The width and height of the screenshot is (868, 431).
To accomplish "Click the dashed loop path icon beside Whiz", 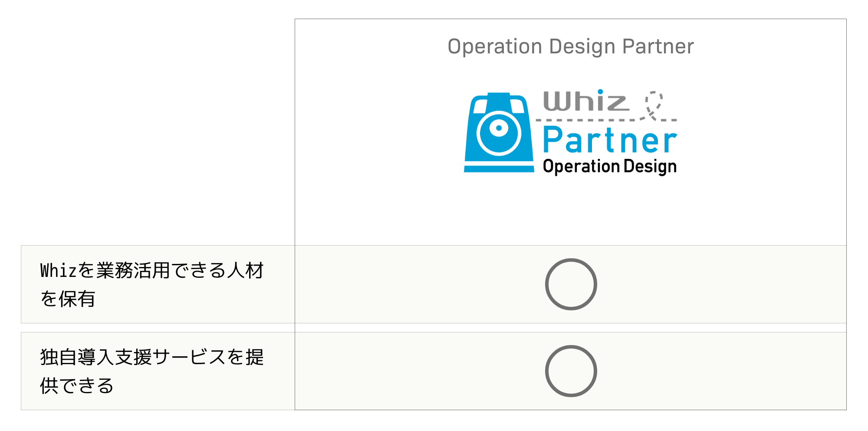I will (654, 105).
